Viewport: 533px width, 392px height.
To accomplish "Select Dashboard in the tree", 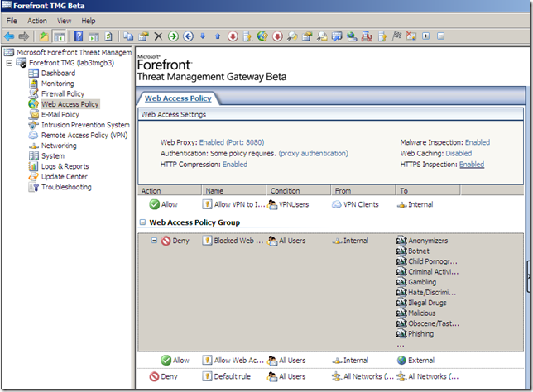I will click(58, 73).
